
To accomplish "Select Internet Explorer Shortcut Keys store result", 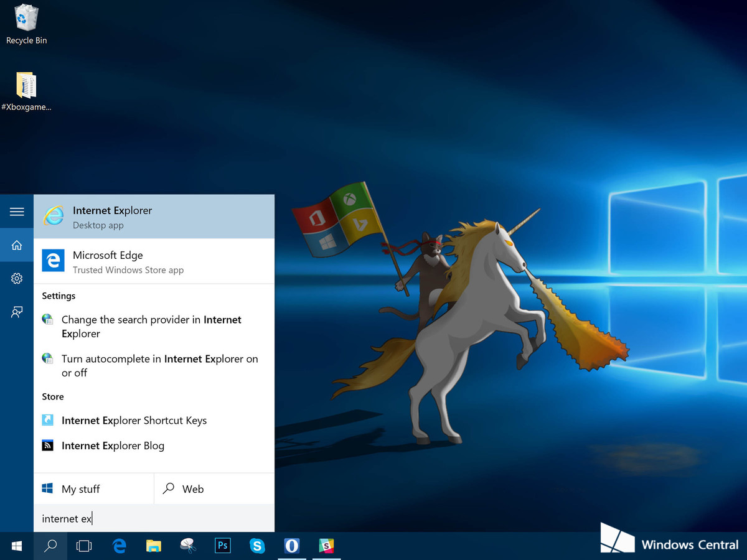I will coord(134,421).
